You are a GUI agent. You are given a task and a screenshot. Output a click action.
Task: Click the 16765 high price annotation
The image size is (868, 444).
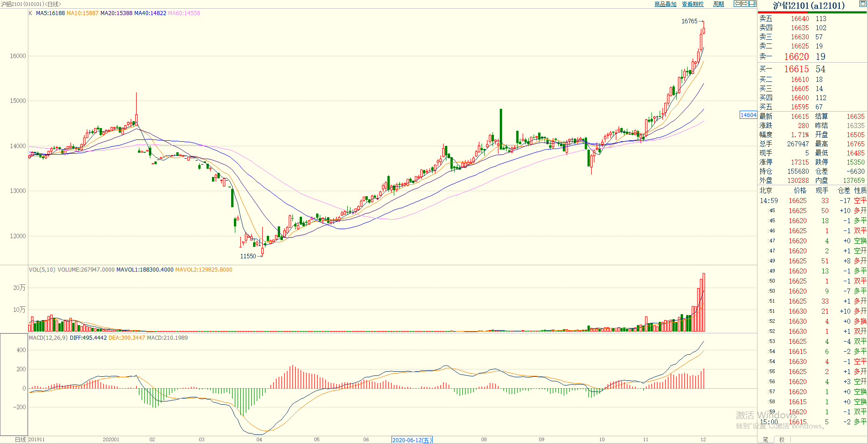(689, 21)
